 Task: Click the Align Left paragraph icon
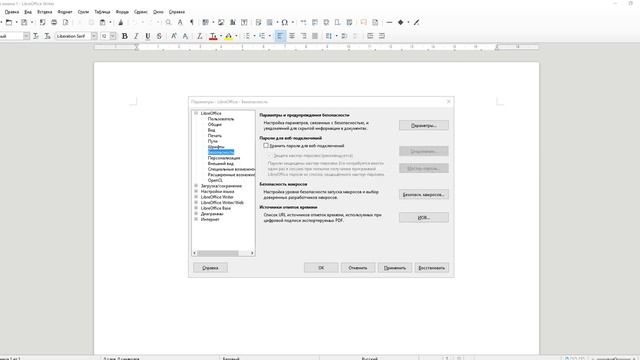click(x=280, y=36)
